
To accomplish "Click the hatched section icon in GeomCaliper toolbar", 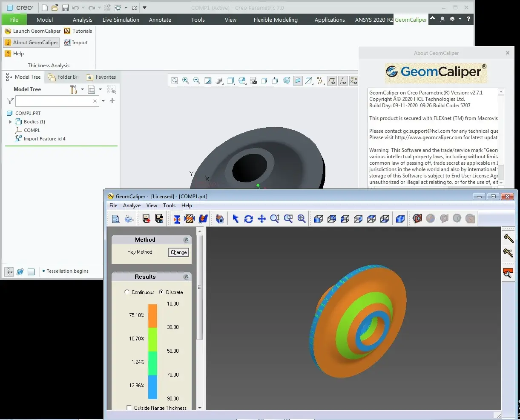I will click(x=190, y=219).
